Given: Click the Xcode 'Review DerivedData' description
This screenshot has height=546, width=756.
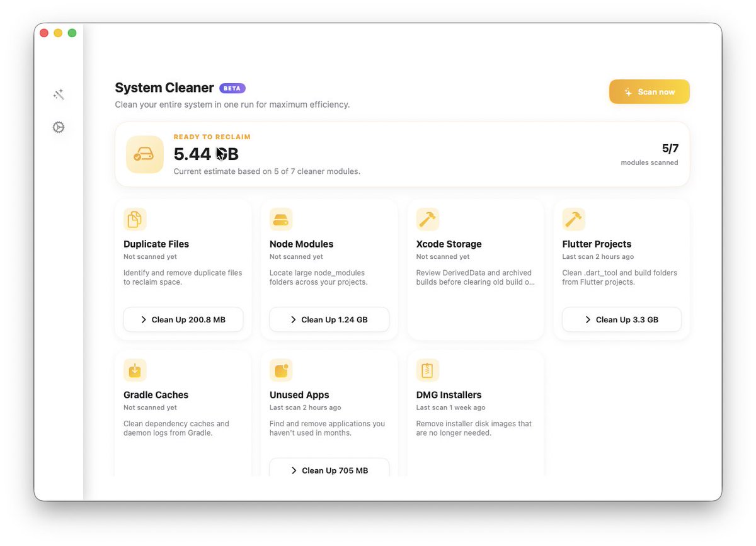Looking at the screenshot, I should 476,278.
